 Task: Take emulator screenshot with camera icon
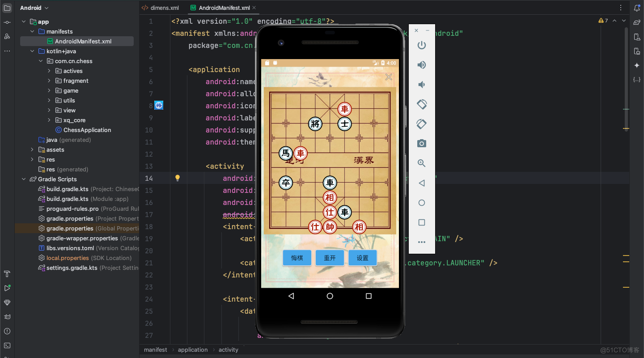(421, 144)
